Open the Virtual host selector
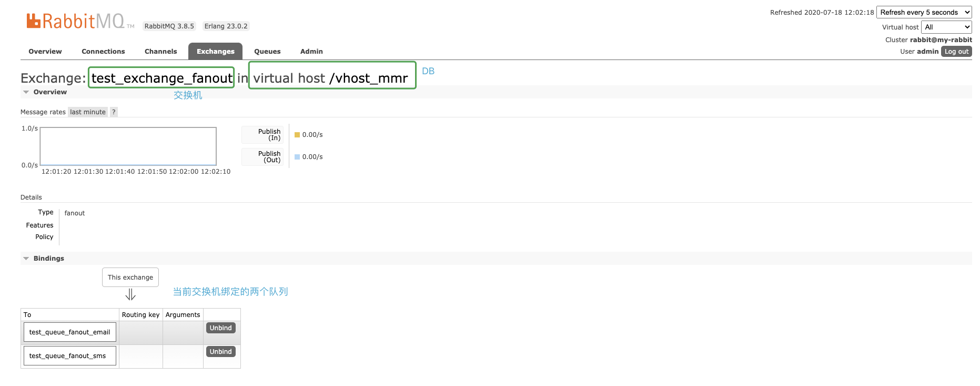 pos(946,27)
